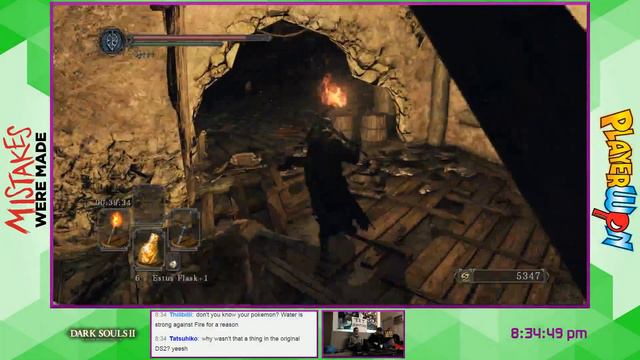Click the Estus Flask+1 item label
The width and height of the screenshot is (640, 360).
[x=180, y=278]
